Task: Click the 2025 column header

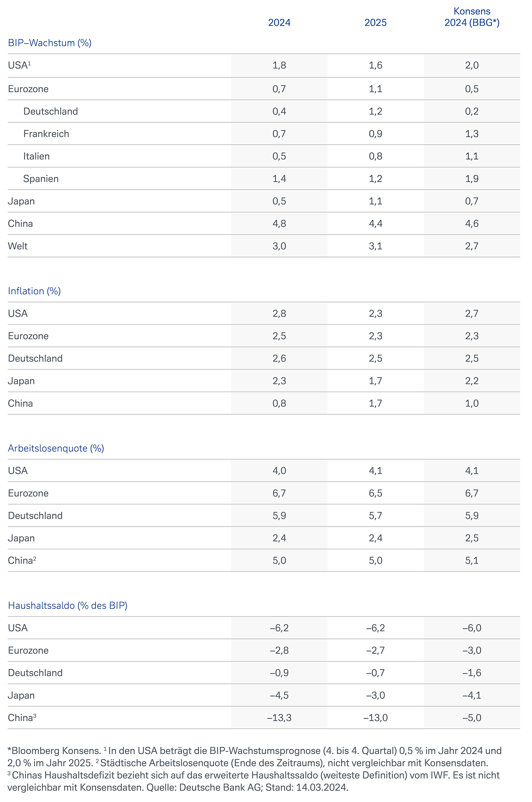Action: click(x=375, y=23)
